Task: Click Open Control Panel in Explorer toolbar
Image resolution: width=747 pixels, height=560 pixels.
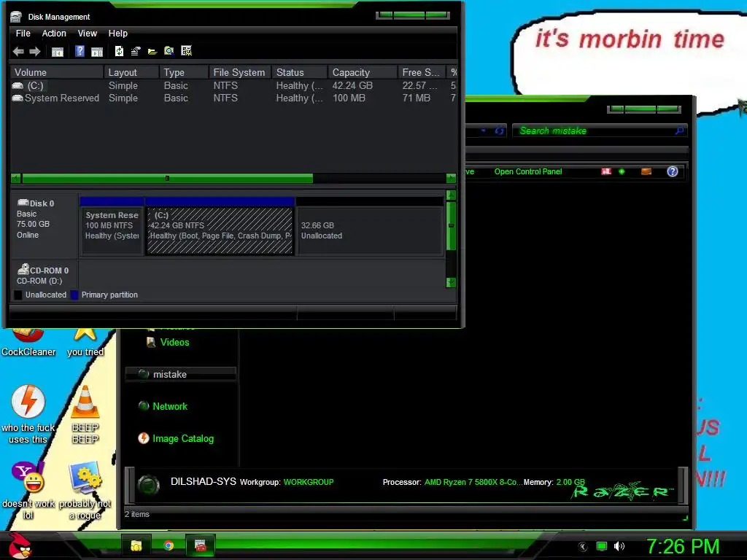Action: click(528, 172)
